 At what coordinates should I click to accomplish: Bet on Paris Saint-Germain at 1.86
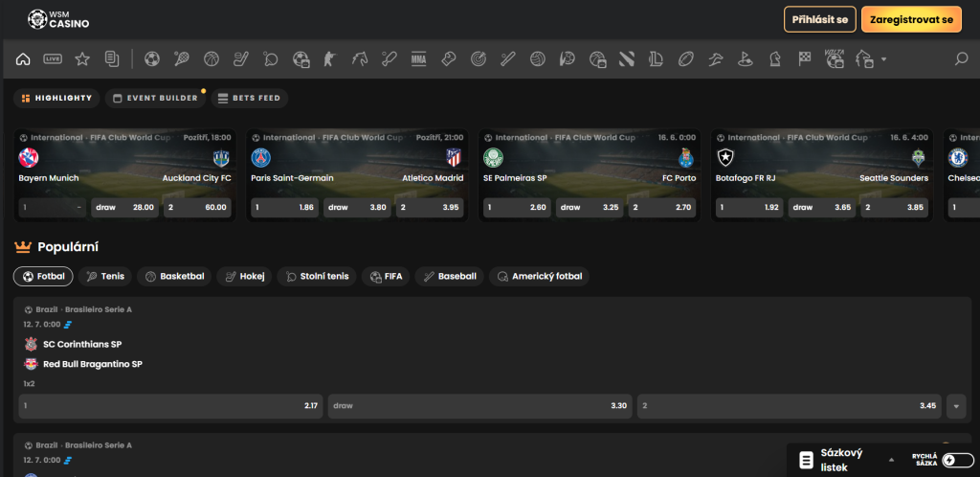(x=285, y=208)
